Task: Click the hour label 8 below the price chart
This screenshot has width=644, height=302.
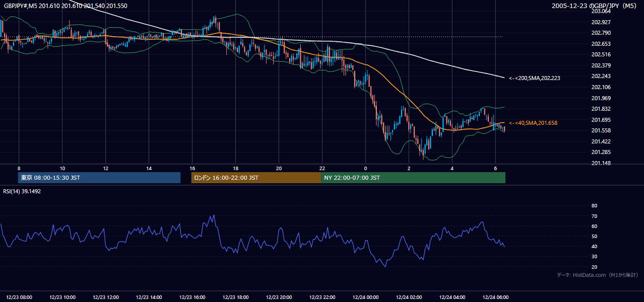Action: click(19, 168)
